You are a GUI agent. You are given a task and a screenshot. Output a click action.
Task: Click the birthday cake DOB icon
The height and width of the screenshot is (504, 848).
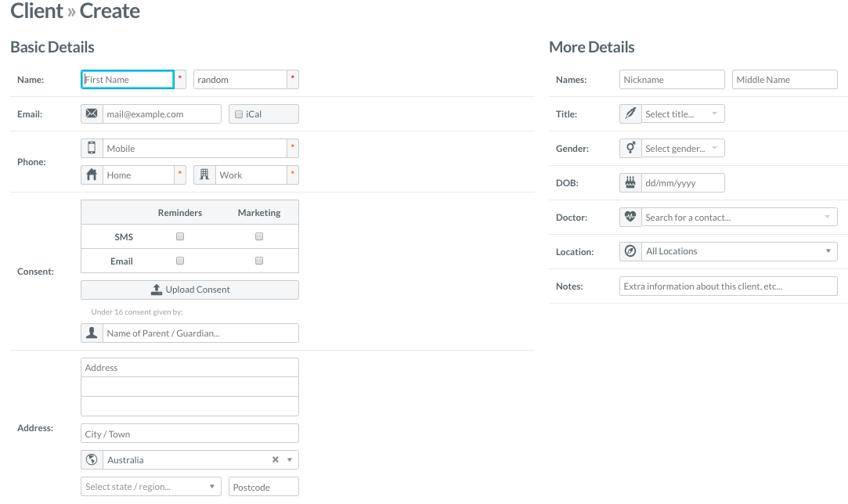pyautogui.click(x=630, y=183)
